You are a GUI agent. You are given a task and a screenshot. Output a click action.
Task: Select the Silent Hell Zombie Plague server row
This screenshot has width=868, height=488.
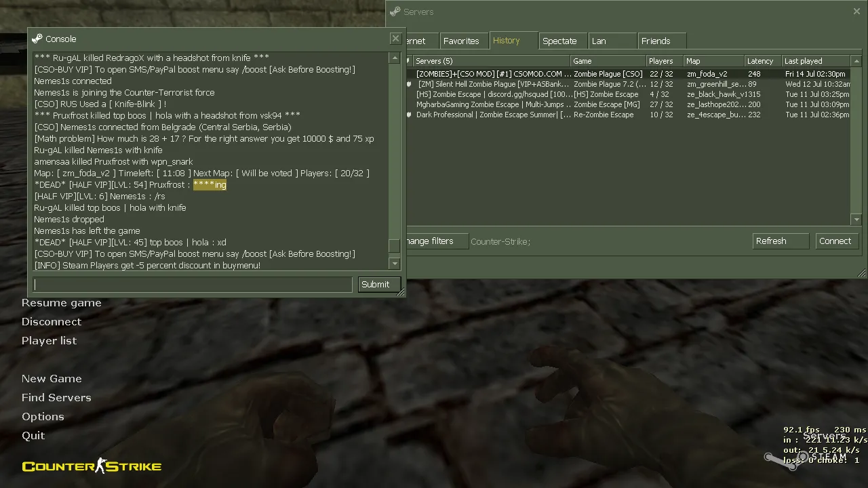(628, 84)
